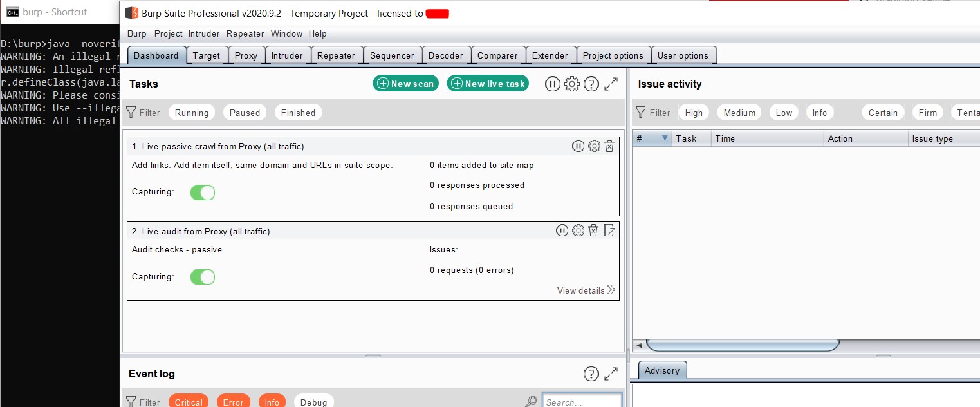This screenshot has width=980, height=407.
Task: Create a New live task
Action: click(x=488, y=84)
